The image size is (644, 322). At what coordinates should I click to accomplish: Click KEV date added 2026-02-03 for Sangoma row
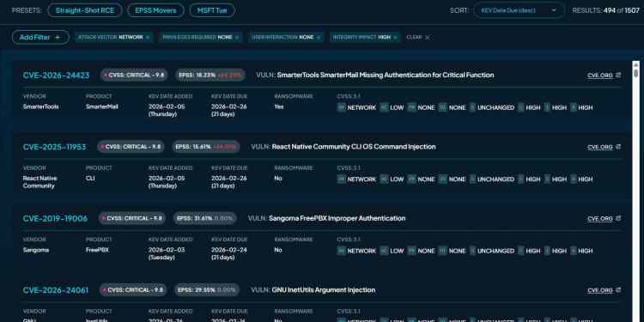pyautogui.click(x=167, y=250)
